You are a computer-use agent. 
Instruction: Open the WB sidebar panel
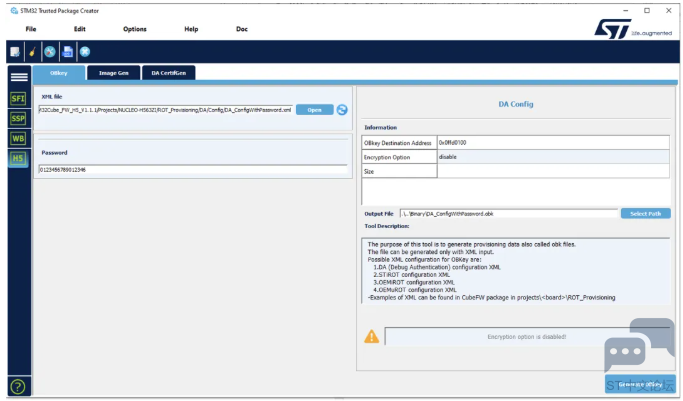point(18,138)
